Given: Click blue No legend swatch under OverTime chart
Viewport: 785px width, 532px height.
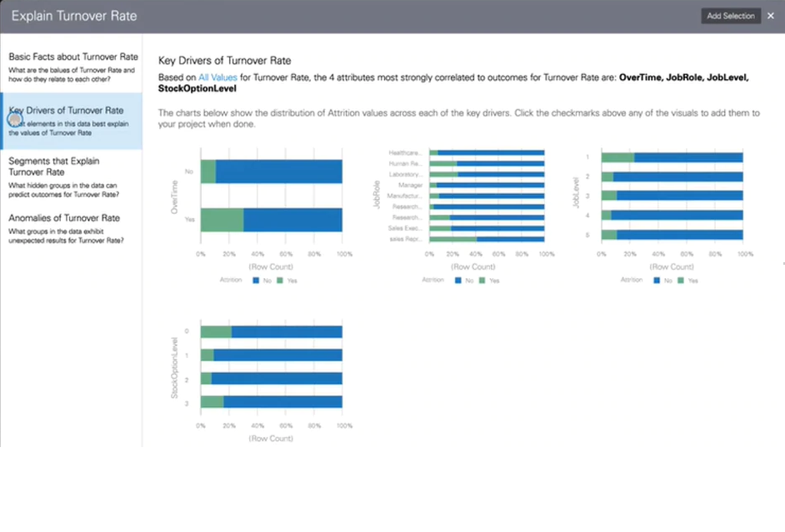Looking at the screenshot, I should click(x=255, y=281).
